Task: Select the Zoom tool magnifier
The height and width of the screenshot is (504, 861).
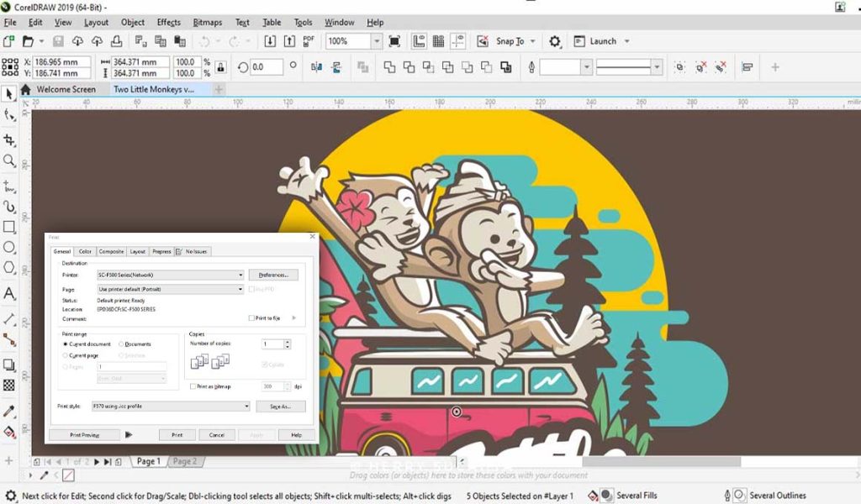Action: [x=8, y=160]
